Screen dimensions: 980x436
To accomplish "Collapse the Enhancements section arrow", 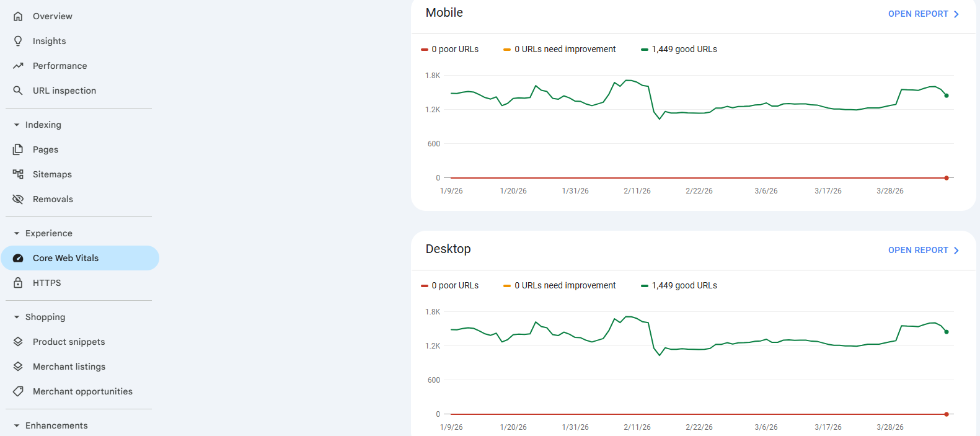I will pyautogui.click(x=17, y=425).
